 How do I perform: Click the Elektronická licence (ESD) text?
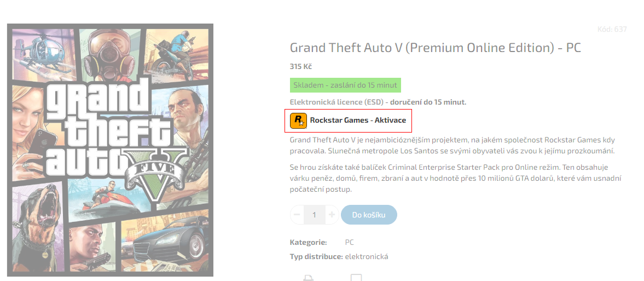pyautogui.click(x=336, y=102)
